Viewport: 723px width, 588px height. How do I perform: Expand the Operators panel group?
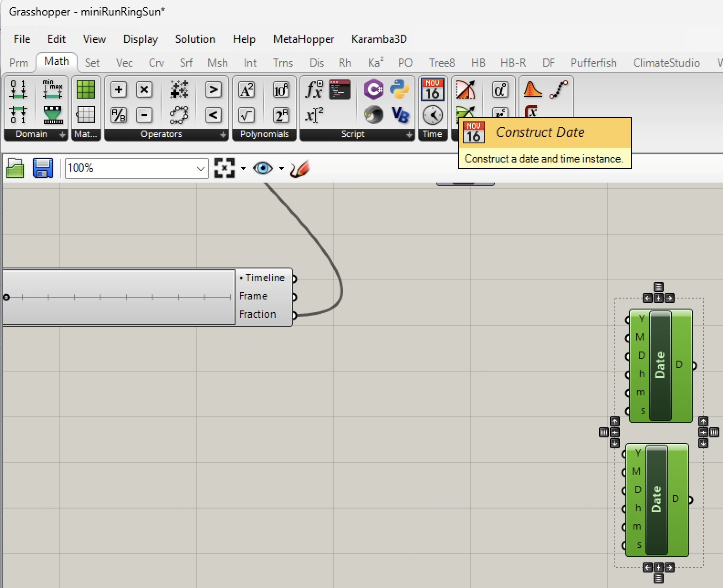[223, 135]
